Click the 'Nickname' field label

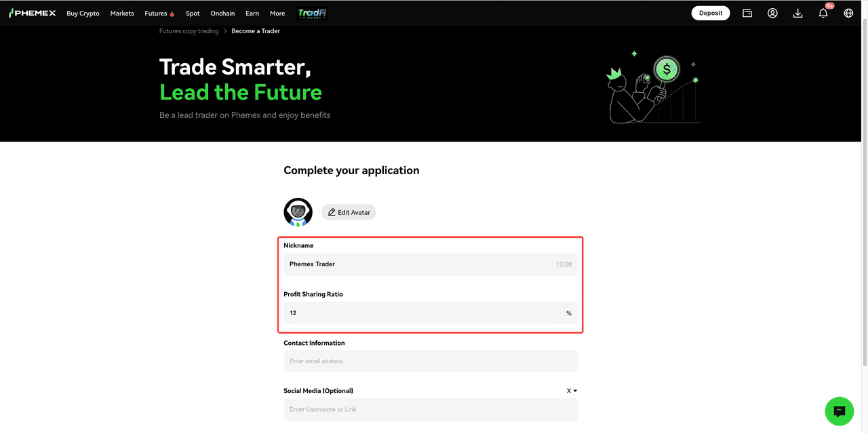click(298, 246)
